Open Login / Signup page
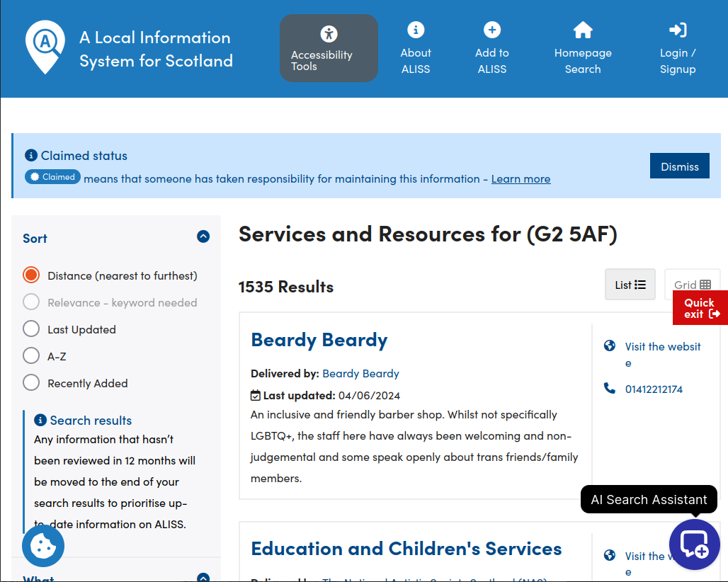This screenshot has height=582, width=728. (678, 48)
